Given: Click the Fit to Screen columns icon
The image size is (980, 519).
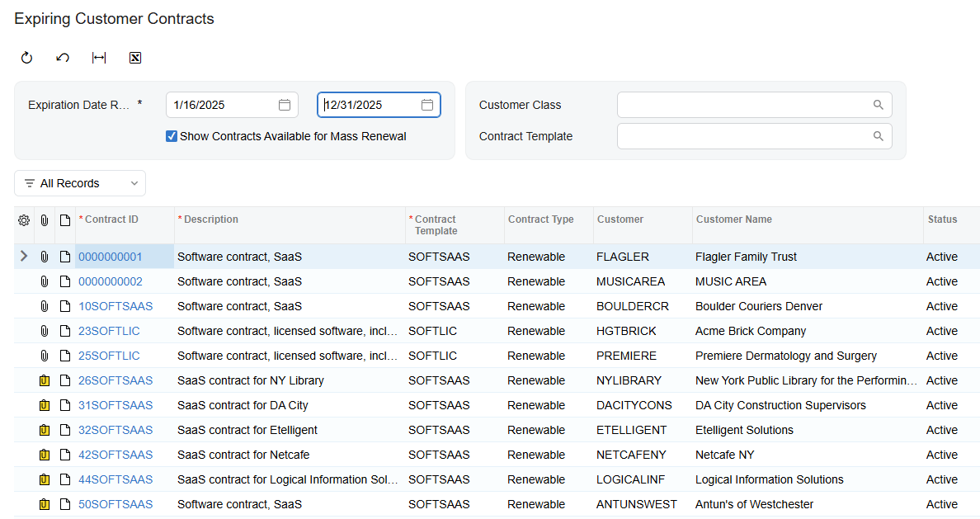Looking at the screenshot, I should pos(99,58).
